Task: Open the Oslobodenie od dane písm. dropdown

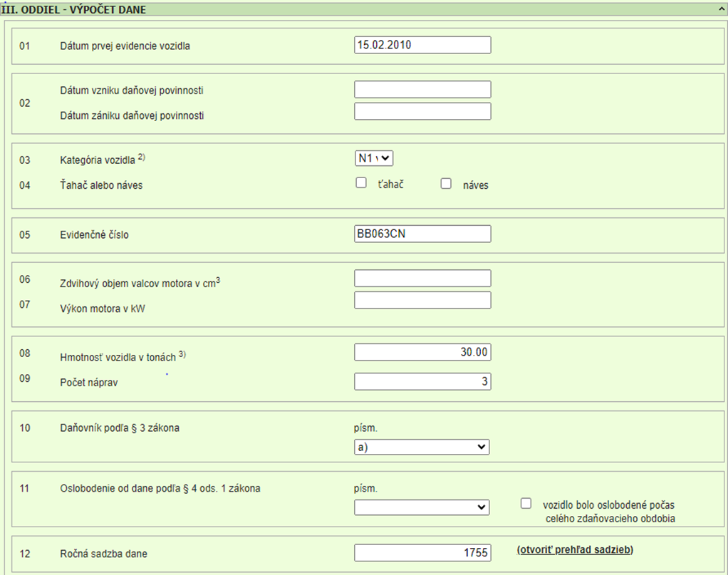Action: (x=422, y=507)
